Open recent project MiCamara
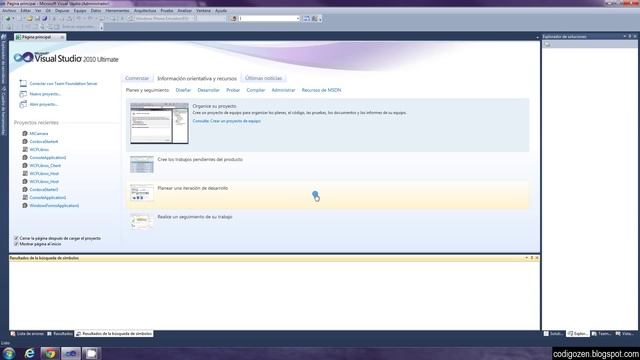The width and height of the screenshot is (640, 360). [39, 133]
